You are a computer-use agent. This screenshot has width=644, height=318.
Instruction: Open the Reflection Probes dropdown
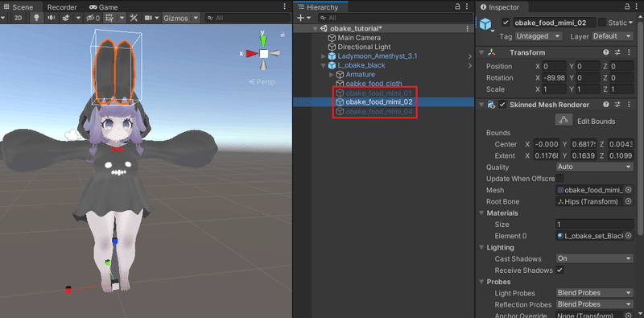[595, 304]
